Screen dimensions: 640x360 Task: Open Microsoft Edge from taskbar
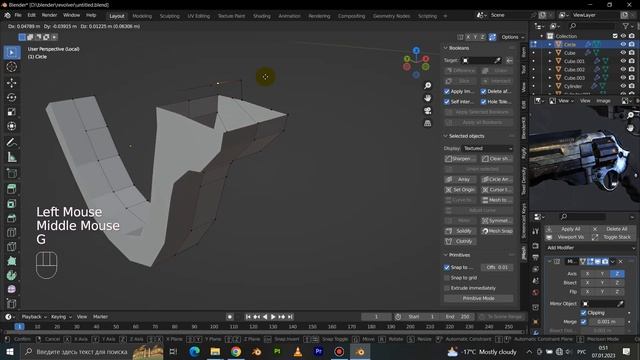coord(195,351)
